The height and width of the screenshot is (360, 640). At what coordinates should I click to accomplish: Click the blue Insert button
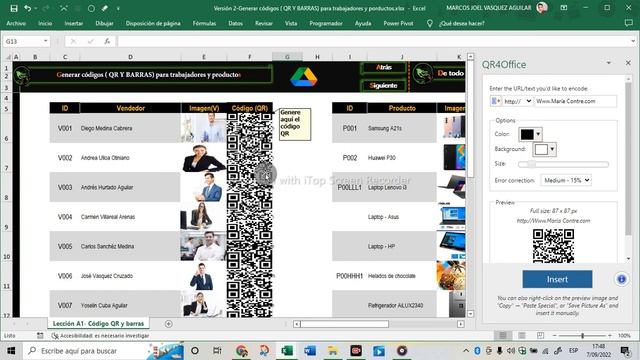coord(557,279)
